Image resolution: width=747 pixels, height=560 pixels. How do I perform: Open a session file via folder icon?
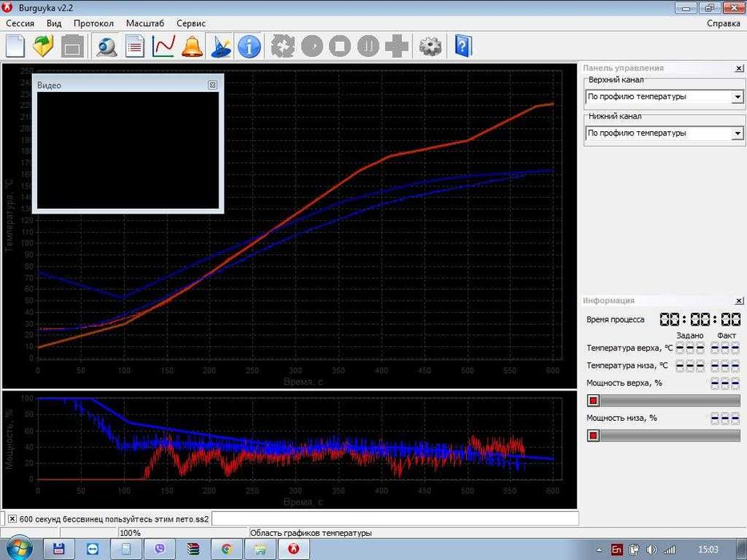click(x=43, y=46)
